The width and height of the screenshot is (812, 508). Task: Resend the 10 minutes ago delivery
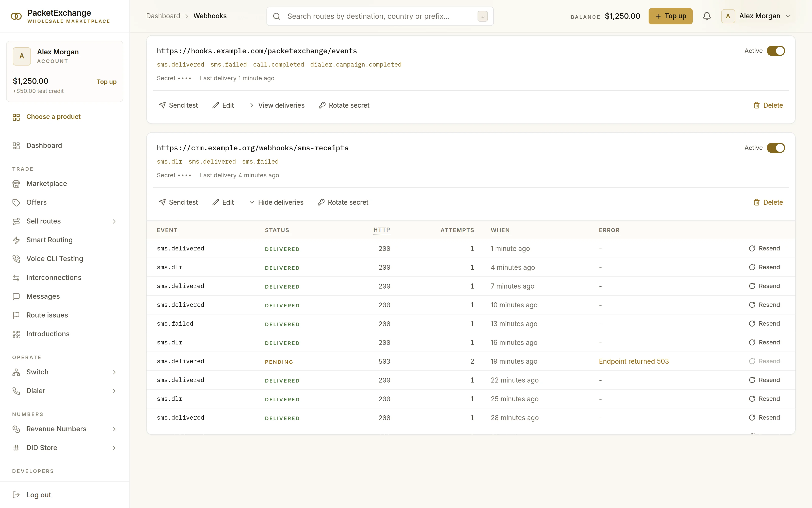pyautogui.click(x=764, y=305)
